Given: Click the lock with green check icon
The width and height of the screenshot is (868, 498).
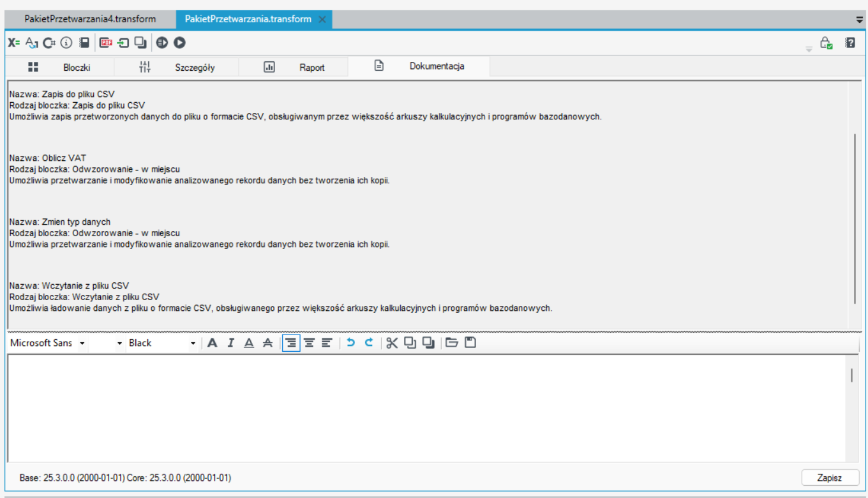Looking at the screenshot, I should coord(826,43).
